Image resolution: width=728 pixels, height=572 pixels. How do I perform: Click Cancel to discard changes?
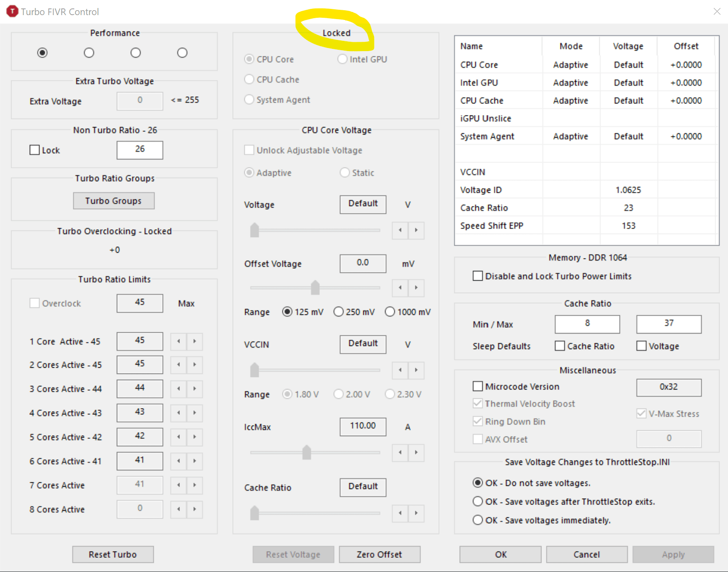coord(587,554)
